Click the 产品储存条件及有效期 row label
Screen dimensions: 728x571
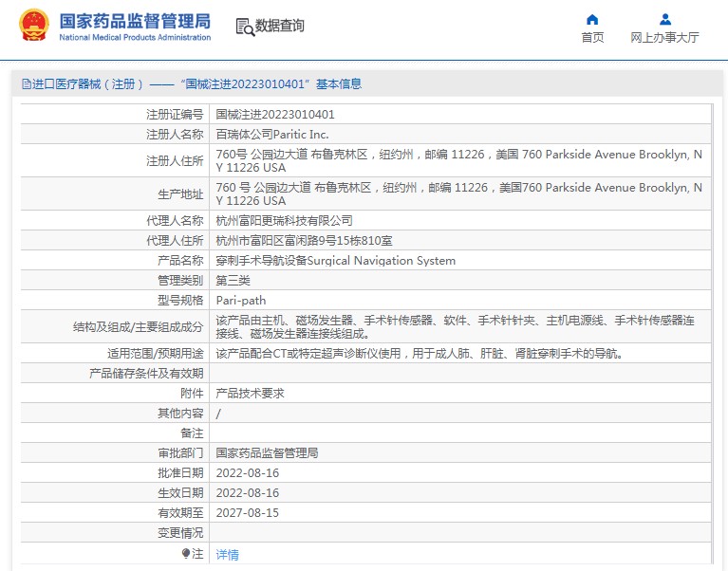click(x=146, y=374)
